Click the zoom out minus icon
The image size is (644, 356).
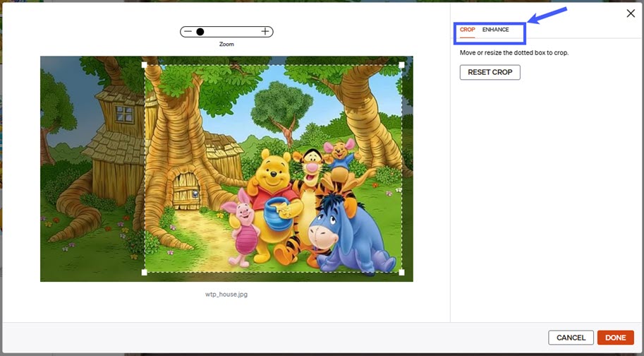pos(188,32)
